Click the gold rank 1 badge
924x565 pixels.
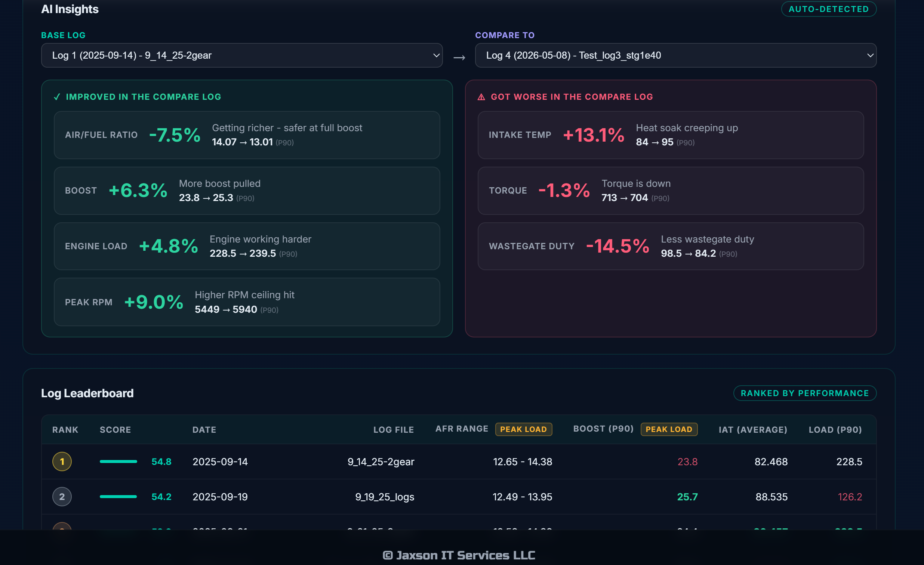[x=62, y=461]
